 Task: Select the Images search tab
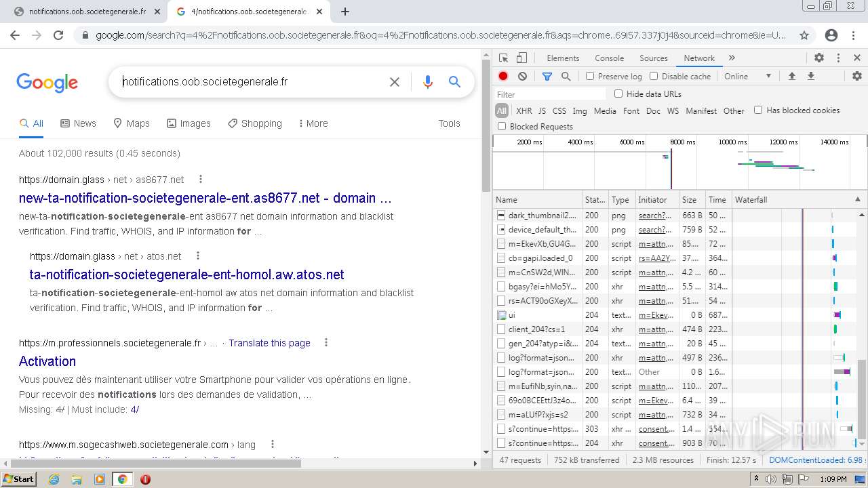coord(189,123)
